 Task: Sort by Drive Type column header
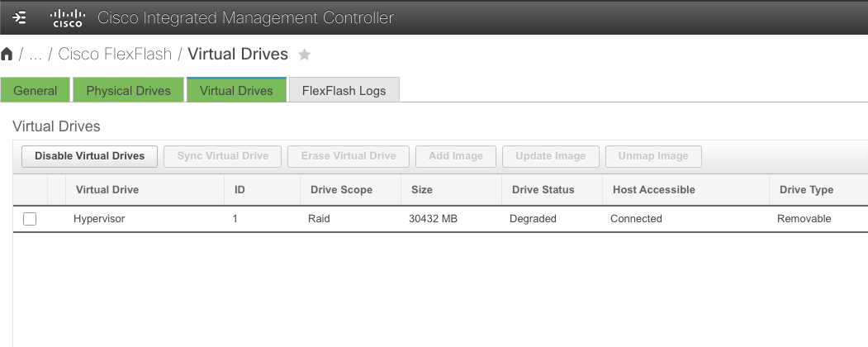pyautogui.click(x=806, y=190)
